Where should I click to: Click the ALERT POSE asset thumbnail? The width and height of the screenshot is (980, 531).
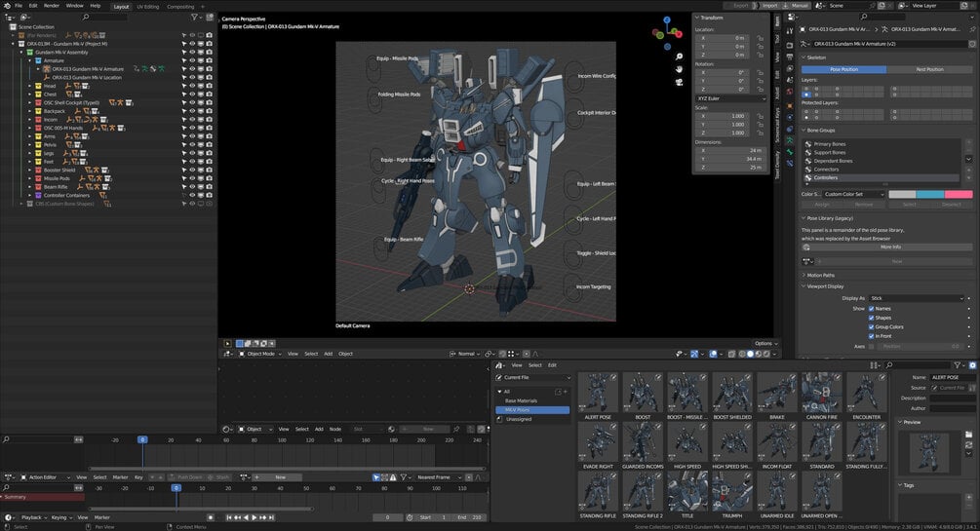click(x=598, y=393)
